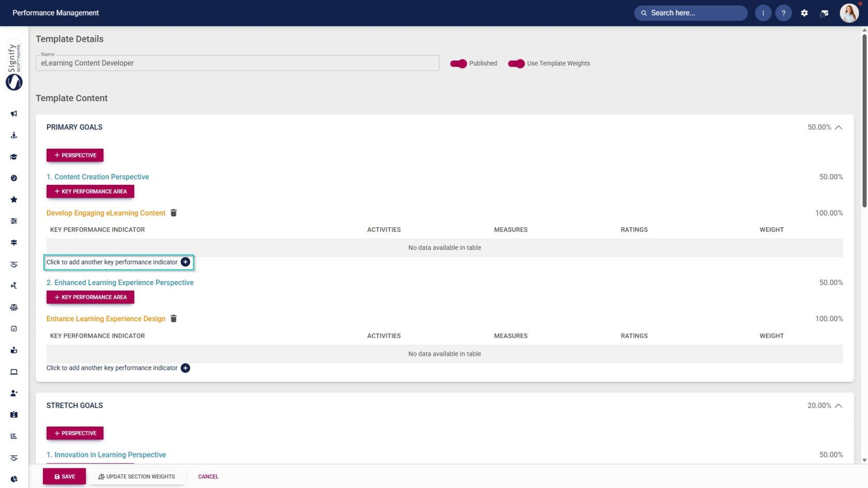
Task: Delete Enhance Learning Experience Design via trash icon
Action: point(174,319)
